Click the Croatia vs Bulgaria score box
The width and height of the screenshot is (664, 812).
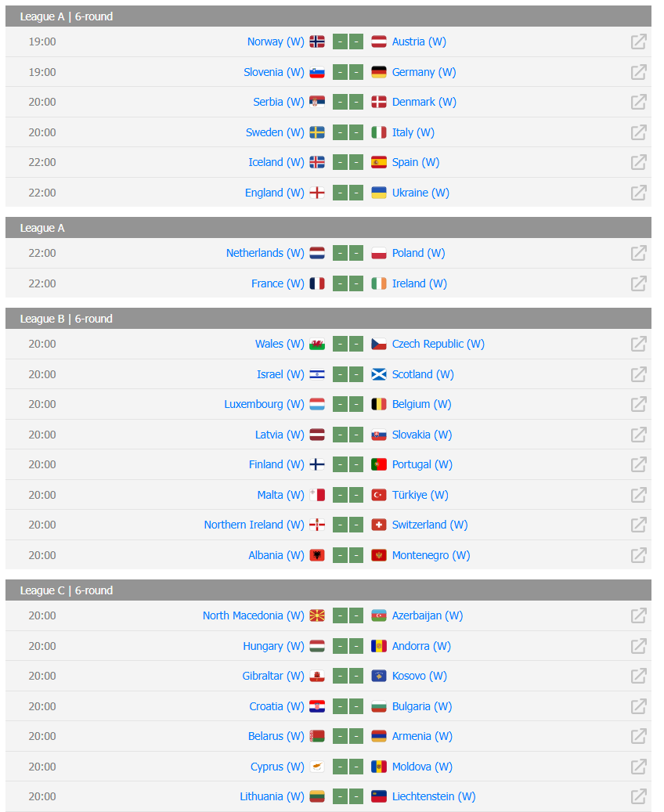click(x=348, y=706)
